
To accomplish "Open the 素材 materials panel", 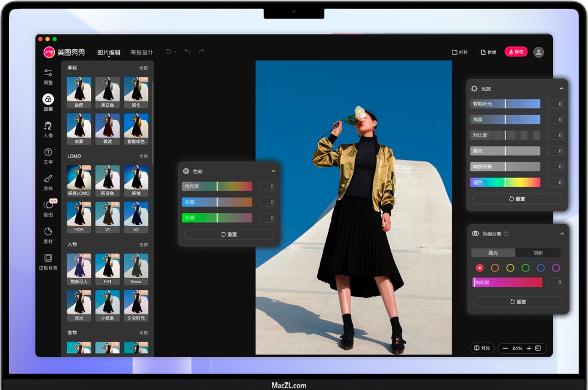I will click(48, 235).
